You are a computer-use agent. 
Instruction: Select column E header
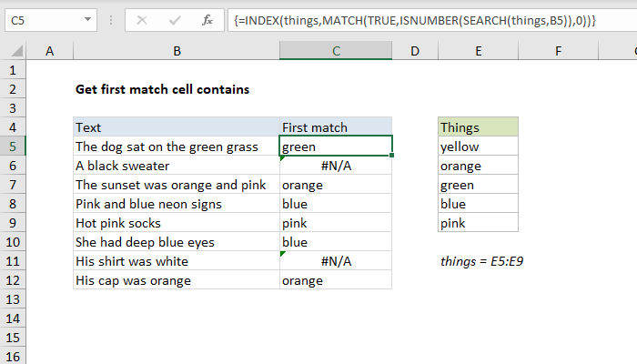click(x=478, y=53)
